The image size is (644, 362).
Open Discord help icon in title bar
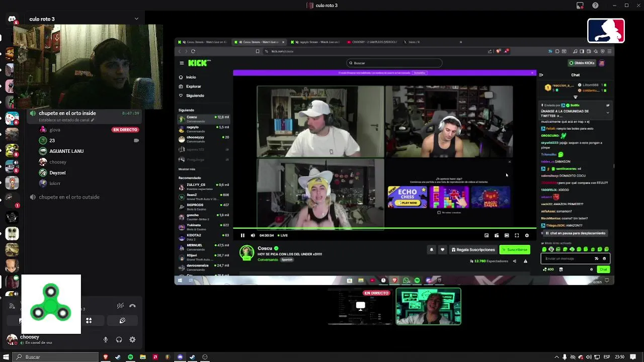click(596, 6)
